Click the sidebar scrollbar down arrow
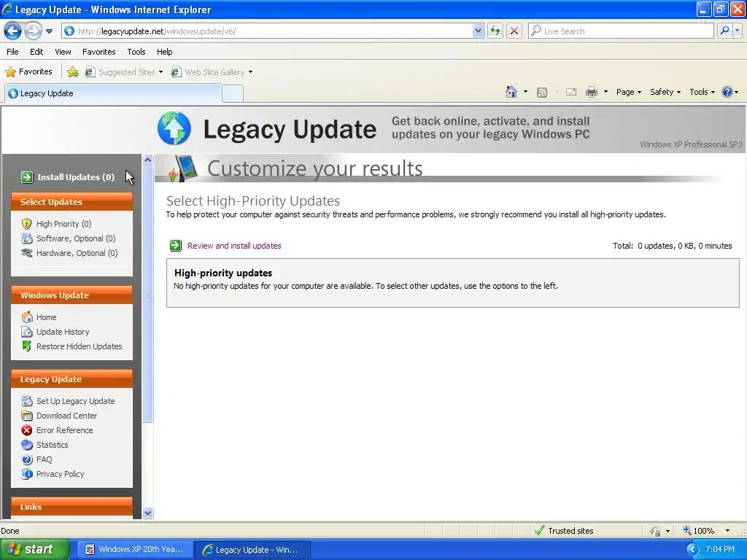747x560 pixels. pyautogui.click(x=147, y=513)
